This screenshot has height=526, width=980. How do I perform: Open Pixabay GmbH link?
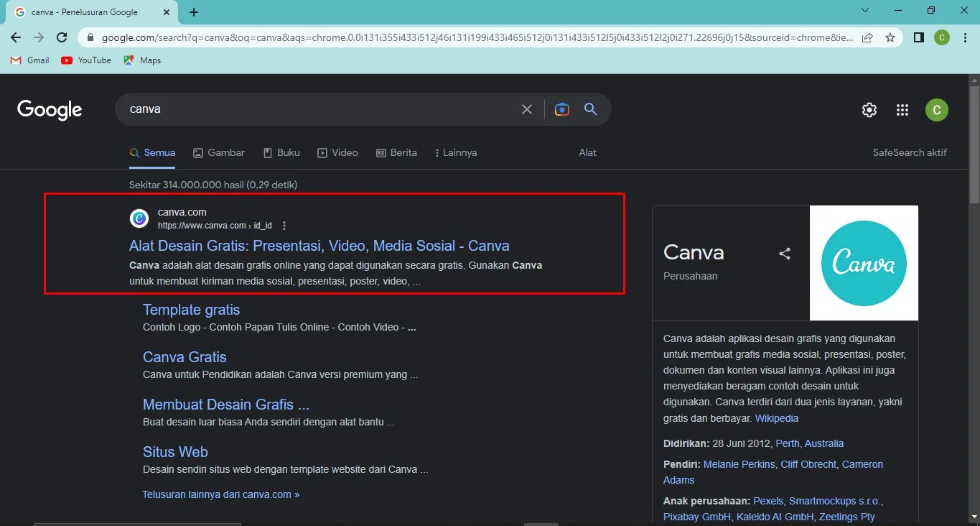[697, 517]
